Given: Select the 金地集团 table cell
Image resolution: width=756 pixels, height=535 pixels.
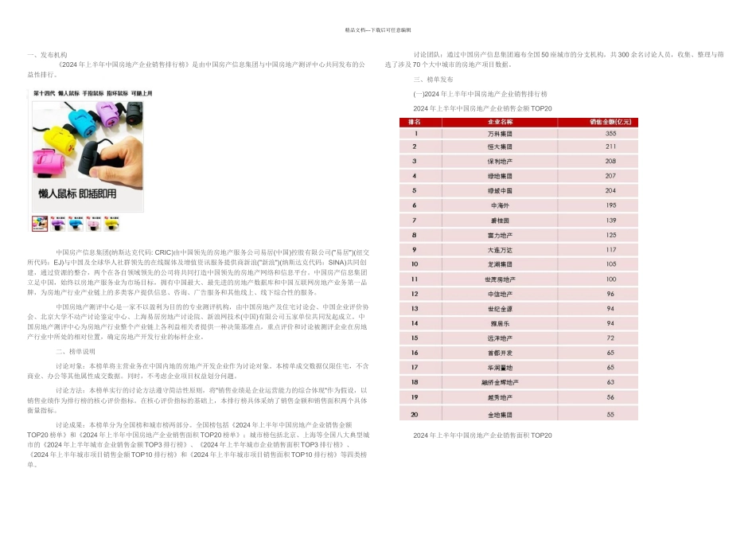Looking at the screenshot, I should point(500,415).
